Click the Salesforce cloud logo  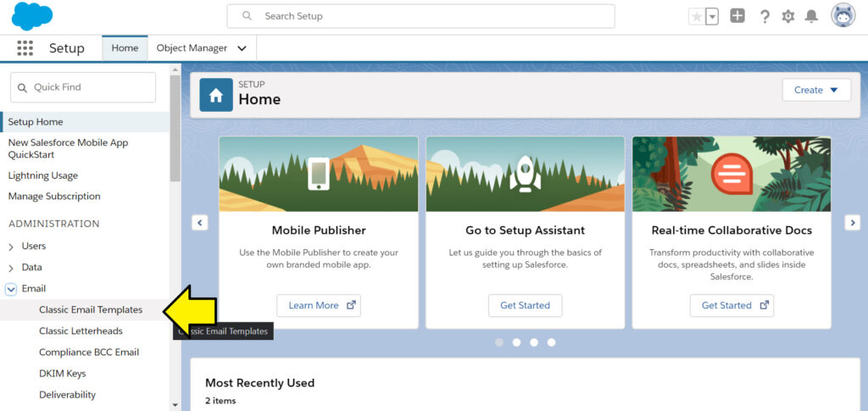point(32,16)
